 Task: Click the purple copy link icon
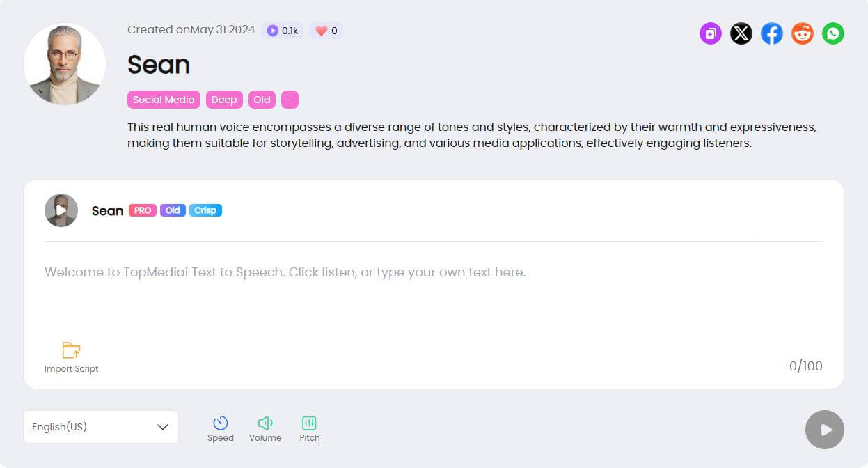click(x=710, y=33)
